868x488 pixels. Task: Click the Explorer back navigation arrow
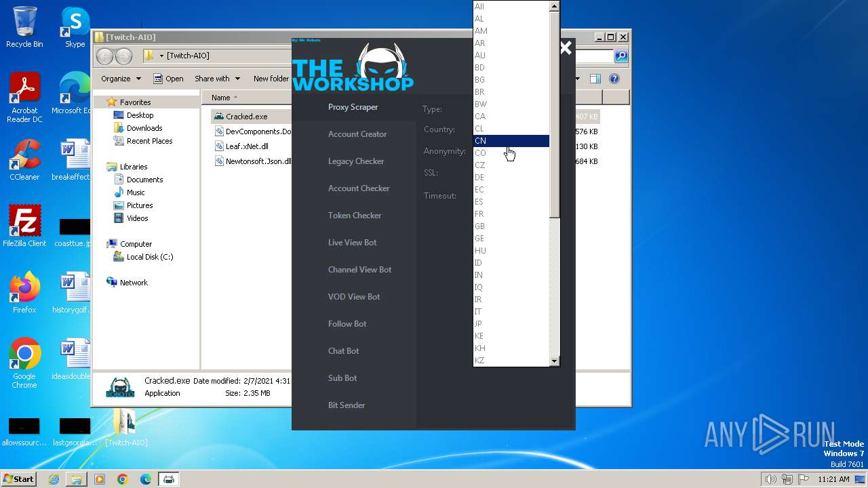coord(104,56)
